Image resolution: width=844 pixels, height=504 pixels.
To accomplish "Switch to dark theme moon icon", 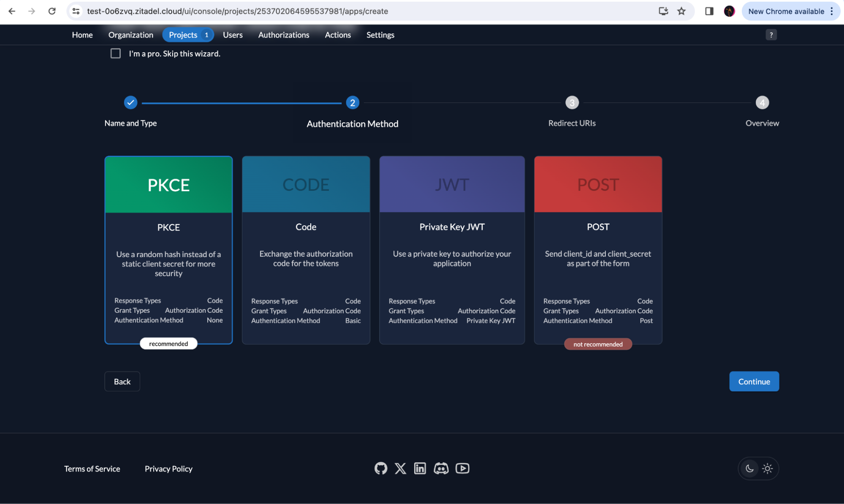I will [x=749, y=468].
